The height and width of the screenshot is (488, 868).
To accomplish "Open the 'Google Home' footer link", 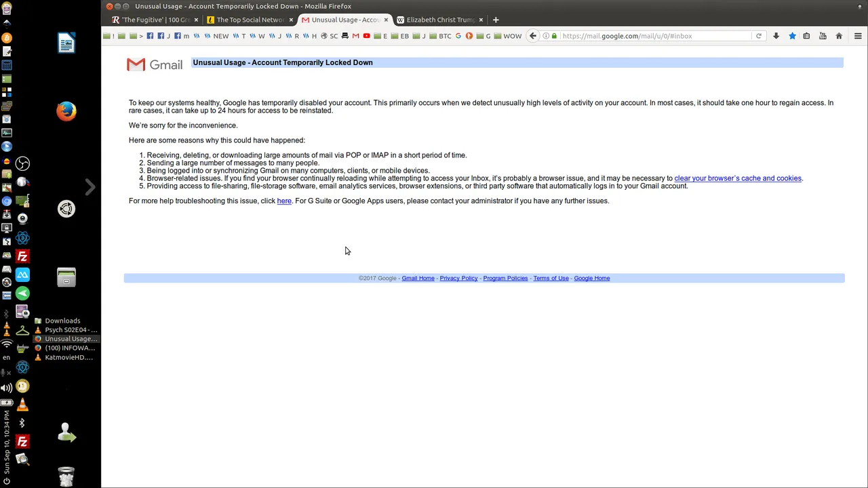I will [592, 278].
